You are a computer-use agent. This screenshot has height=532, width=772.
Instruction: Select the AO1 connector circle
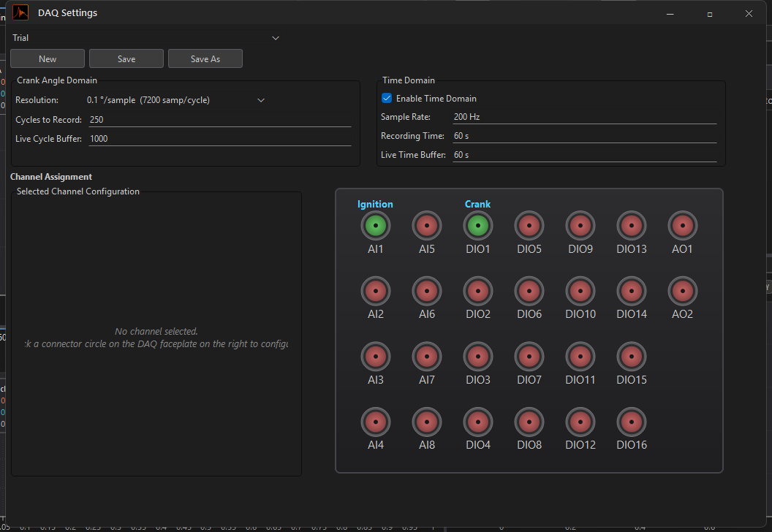point(683,226)
